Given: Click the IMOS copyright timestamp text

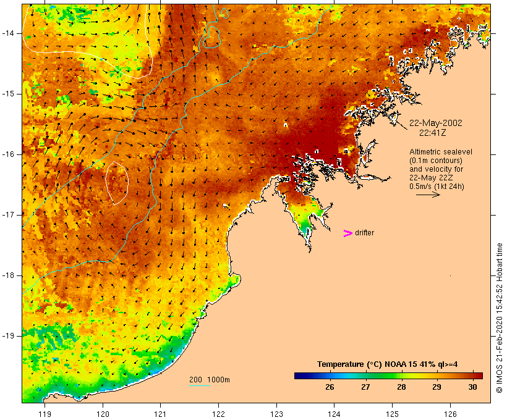Looking at the screenshot, I should [x=499, y=318].
